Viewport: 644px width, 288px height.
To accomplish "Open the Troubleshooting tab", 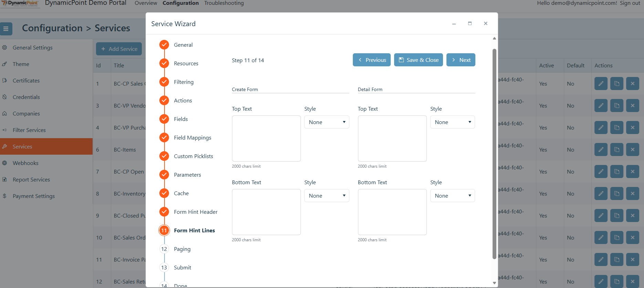I will [224, 3].
